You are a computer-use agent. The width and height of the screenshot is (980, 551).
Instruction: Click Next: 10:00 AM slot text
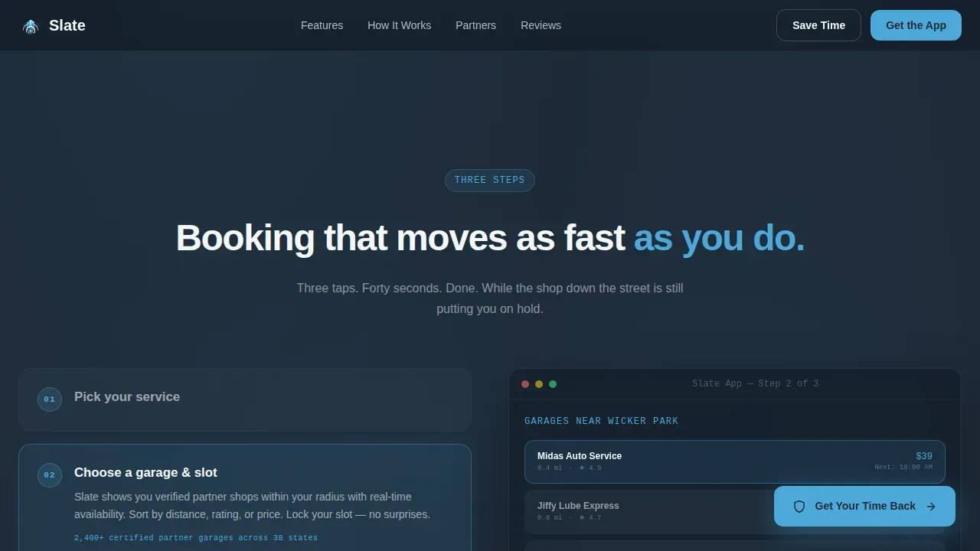click(903, 467)
